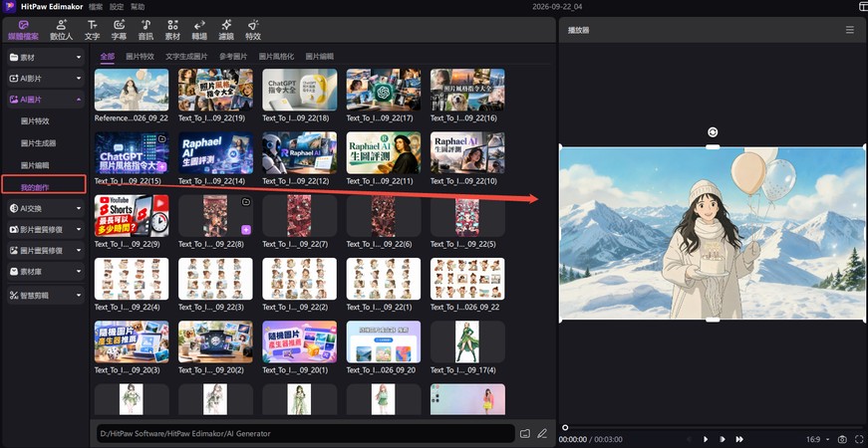868x448 pixels.
Task: Select the Reference...026_09_22 snow girl thumbnail
Action: (132, 90)
